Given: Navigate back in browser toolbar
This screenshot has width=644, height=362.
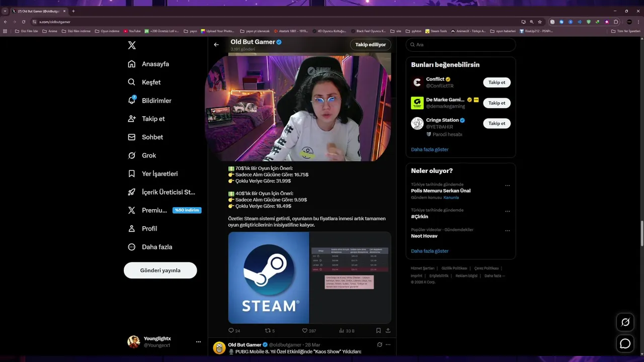Looking at the screenshot, I should pos(6,22).
